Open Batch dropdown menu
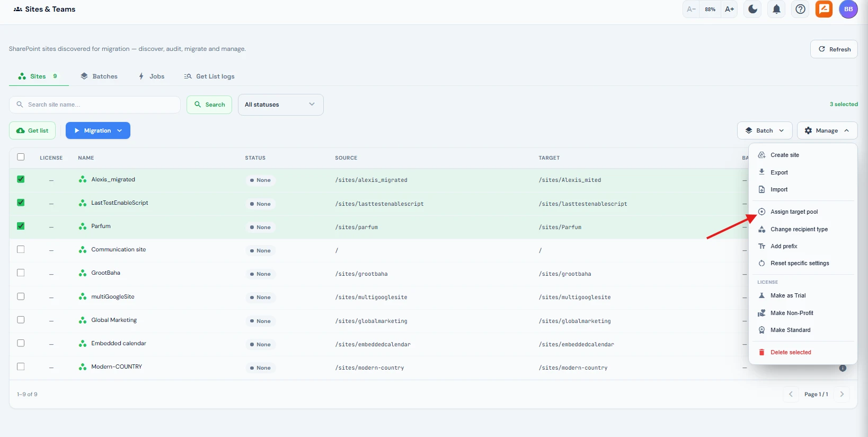This screenshot has height=437, width=868. tap(765, 130)
